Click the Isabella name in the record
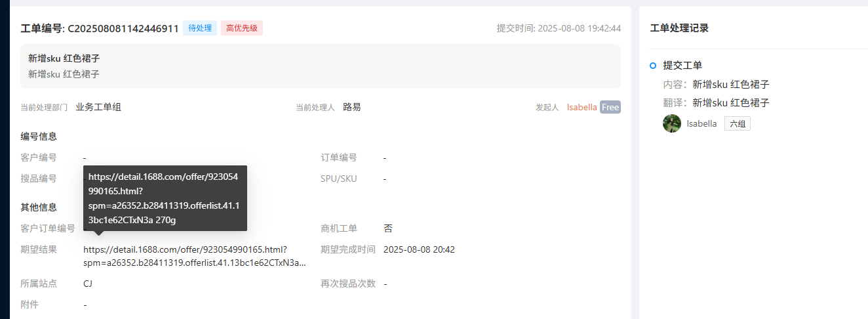This screenshot has width=868, height=319. (x=701, y=124)
